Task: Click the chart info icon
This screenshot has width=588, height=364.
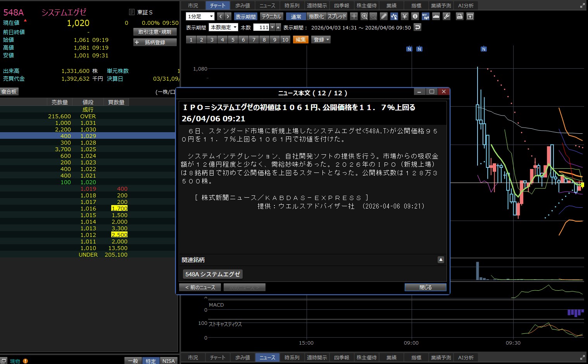Action: [415, 16]
